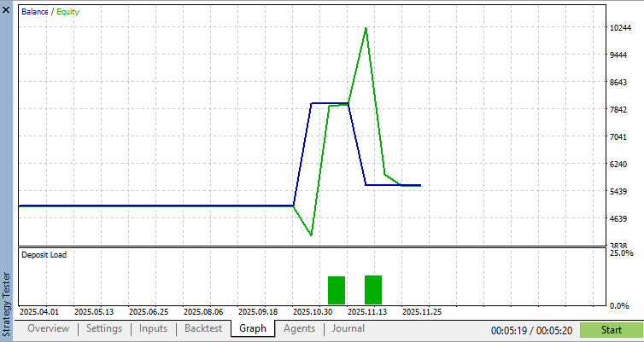
Task: Click the 2025.10.30 date label
Action: 313,312
